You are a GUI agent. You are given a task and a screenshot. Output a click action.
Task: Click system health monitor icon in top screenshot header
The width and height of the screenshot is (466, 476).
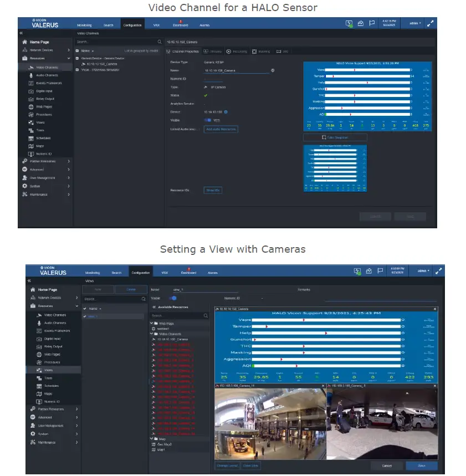[349, 23]
